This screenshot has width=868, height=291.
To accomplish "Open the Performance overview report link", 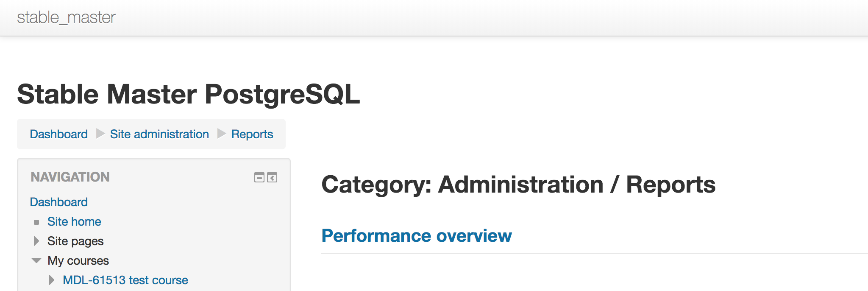I will pyautogui.click(x=417, y=235).
